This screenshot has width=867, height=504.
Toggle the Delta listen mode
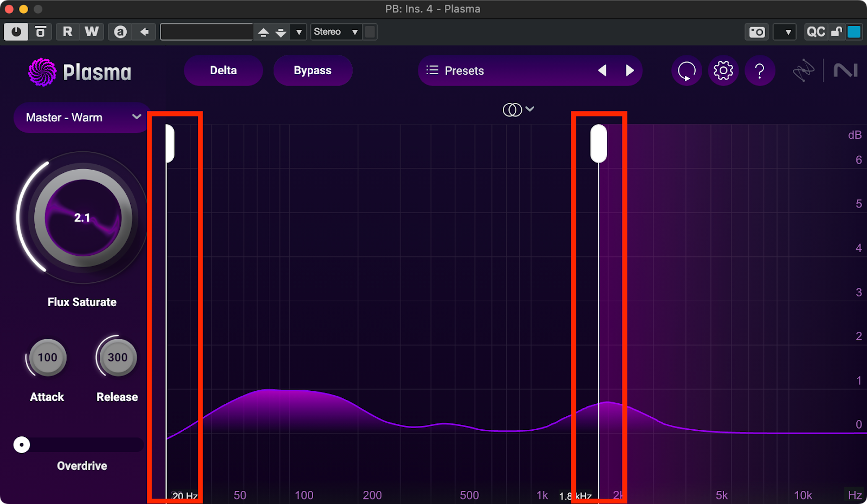pos(223,70)
